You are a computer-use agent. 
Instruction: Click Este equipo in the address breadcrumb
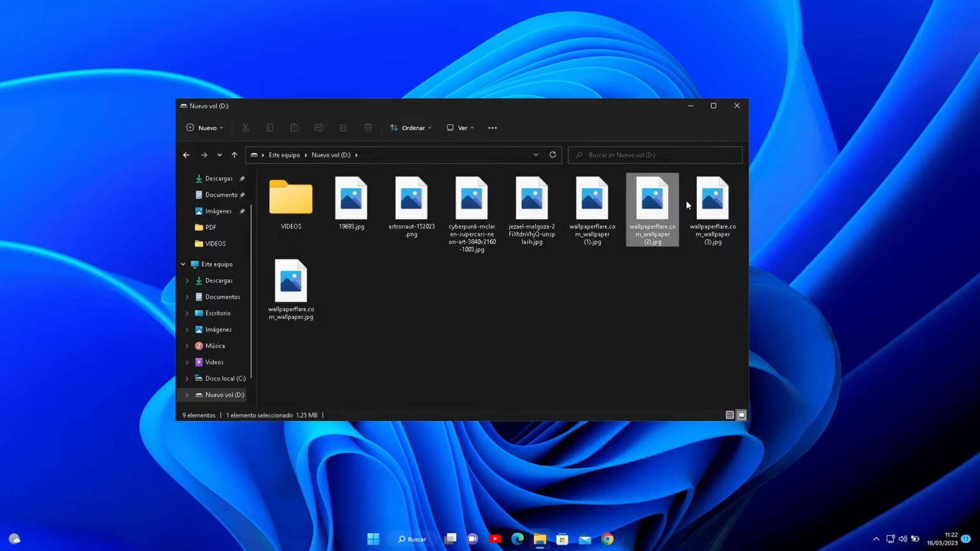click(x=284, y=155)
